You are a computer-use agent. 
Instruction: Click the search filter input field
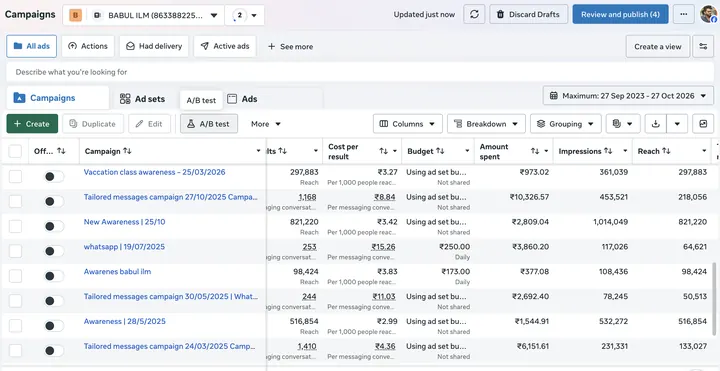360,72
